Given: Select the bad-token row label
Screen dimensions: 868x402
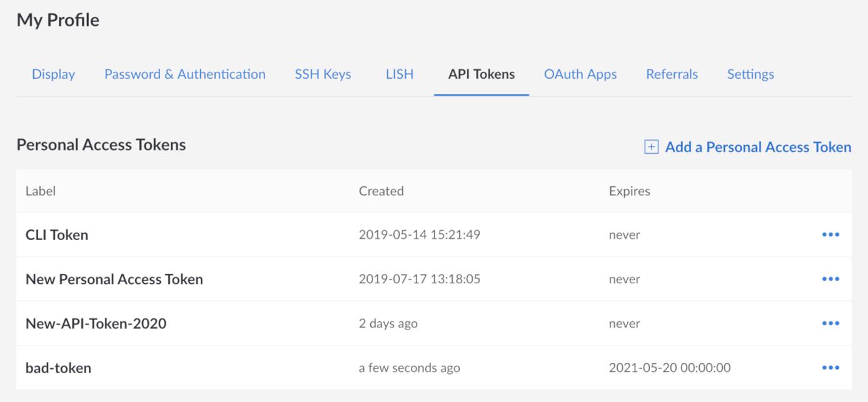Looking at the screenshot, I should coord(57,368).
